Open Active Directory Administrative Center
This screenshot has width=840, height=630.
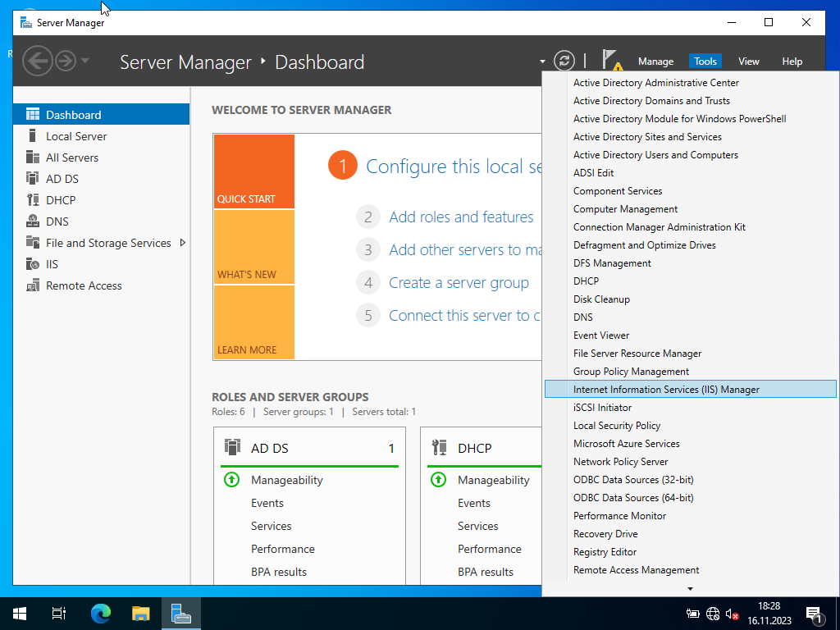coord(690,83)
